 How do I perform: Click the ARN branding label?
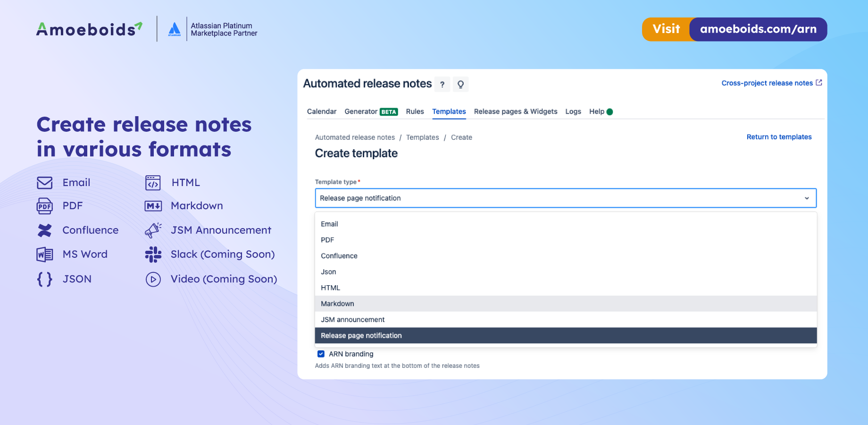pos(351,354)
